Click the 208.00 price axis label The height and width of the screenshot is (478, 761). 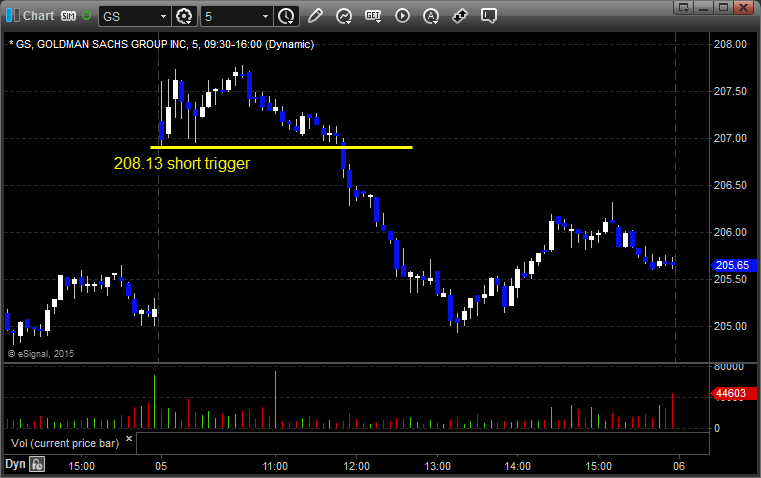(730, 44)
